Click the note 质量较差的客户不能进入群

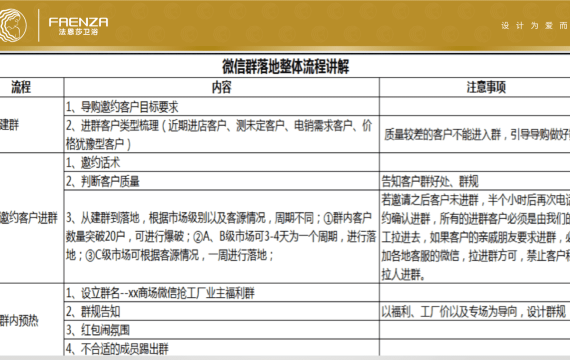coord(475,135)
